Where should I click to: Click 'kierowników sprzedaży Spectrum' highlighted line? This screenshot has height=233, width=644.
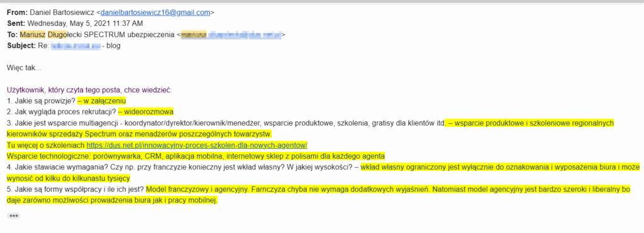(140, 134)
